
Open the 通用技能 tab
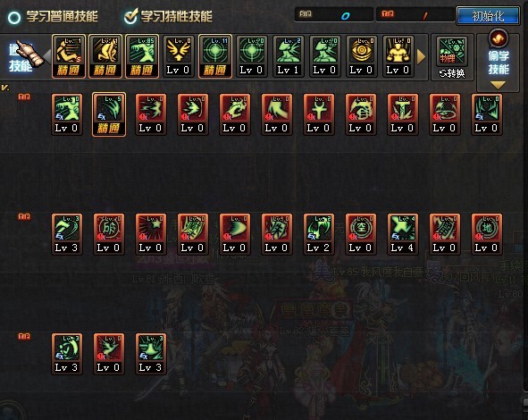21,57
